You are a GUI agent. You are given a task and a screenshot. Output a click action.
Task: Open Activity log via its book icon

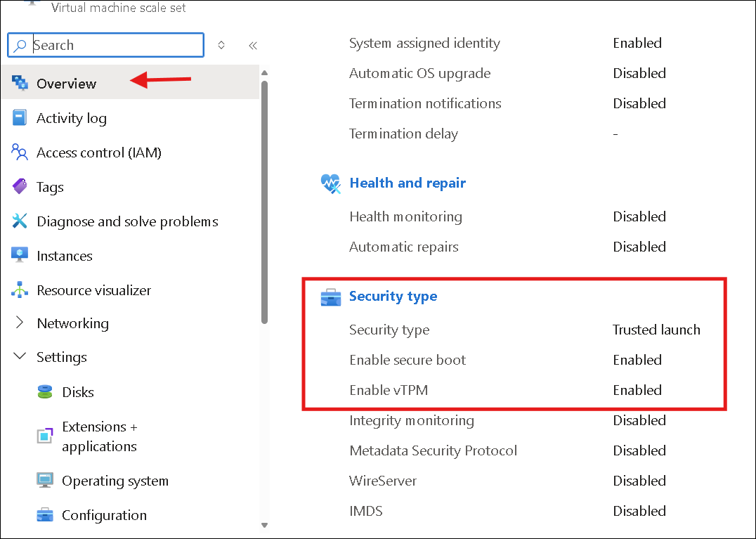coord(19,117)
